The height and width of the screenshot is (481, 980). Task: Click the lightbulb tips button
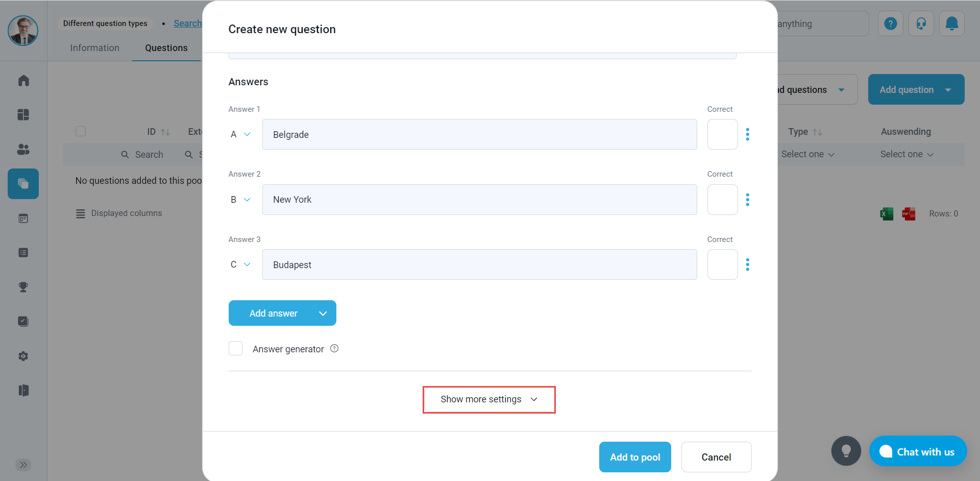[846, 451]
